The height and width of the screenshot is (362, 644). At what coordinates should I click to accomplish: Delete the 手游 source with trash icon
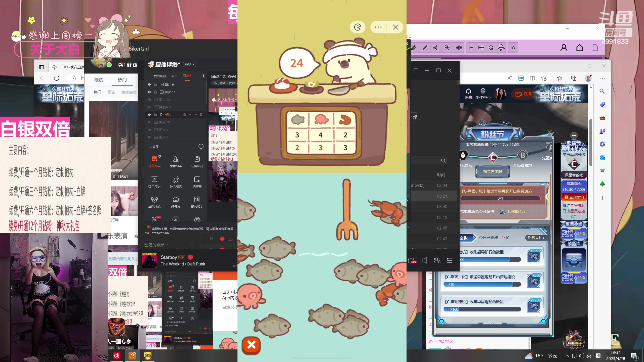[x=201, y=115]
